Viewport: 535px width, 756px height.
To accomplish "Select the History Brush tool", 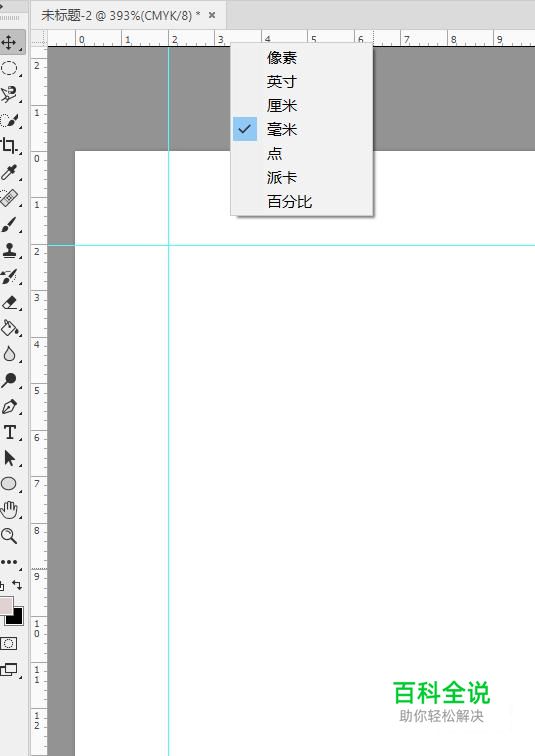I will [x=10, y=276].
